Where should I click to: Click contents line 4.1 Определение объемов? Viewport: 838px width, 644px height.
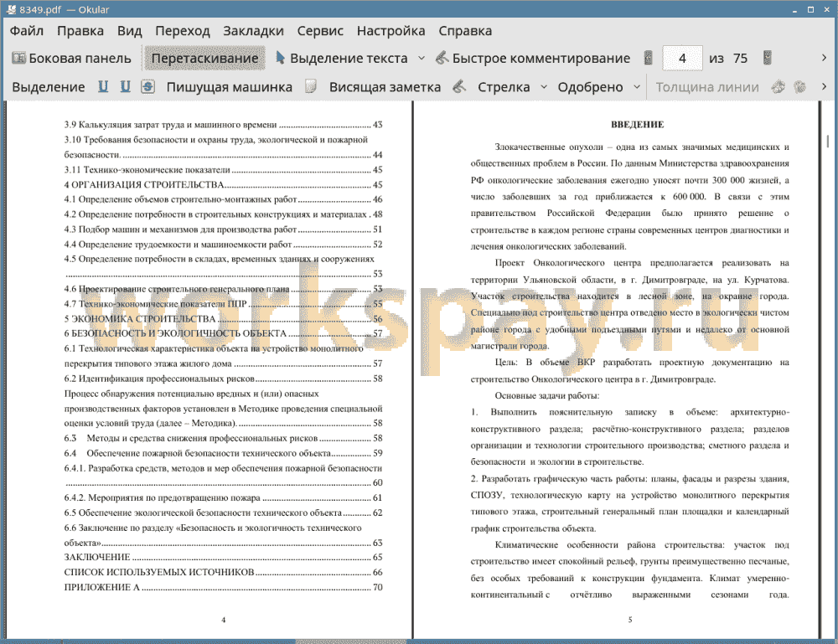point(224,199)
